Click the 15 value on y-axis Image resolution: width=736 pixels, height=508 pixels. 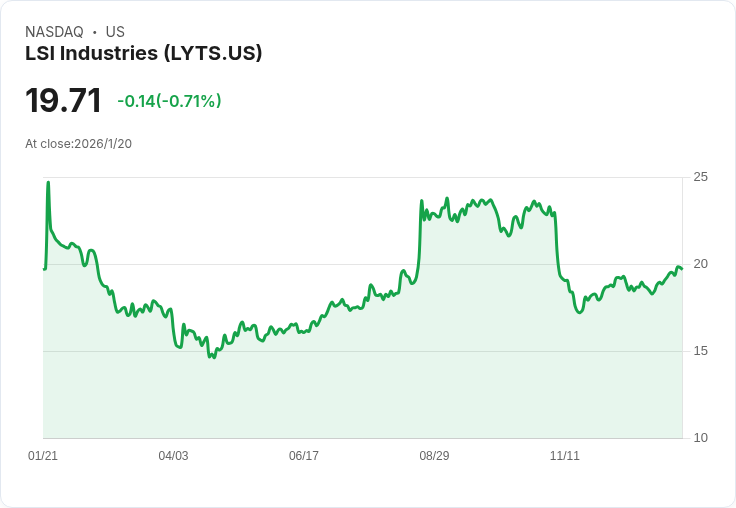pos(701,351)
